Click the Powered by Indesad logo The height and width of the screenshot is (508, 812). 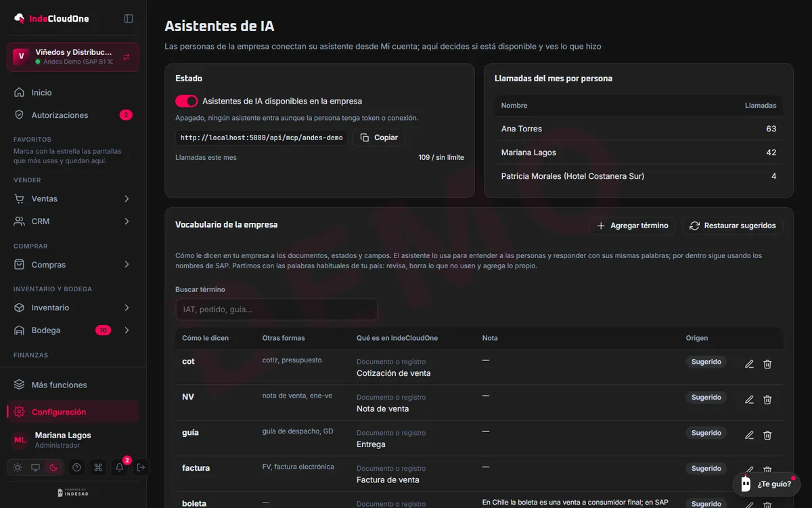click(73, 492)
